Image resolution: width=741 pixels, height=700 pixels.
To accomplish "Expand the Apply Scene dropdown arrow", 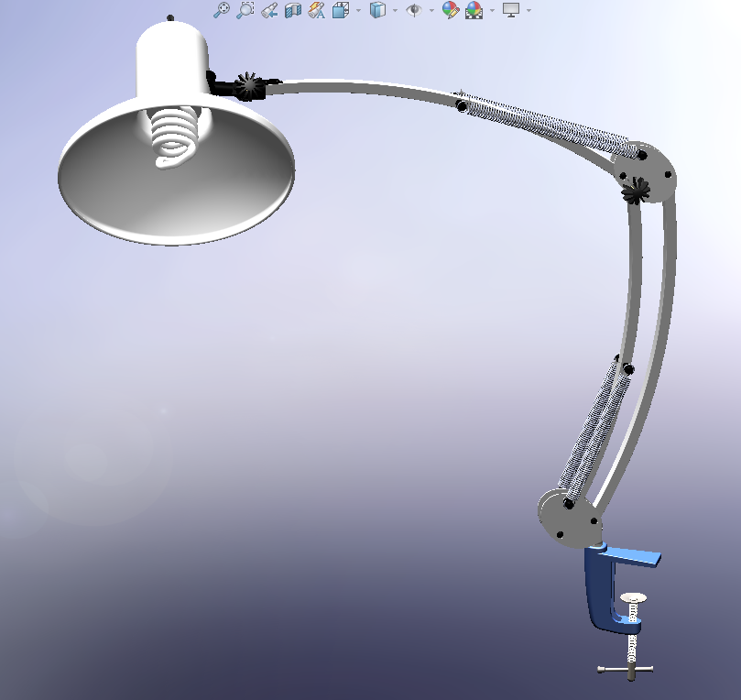I will pyautogui.click(x=492, y=10).
